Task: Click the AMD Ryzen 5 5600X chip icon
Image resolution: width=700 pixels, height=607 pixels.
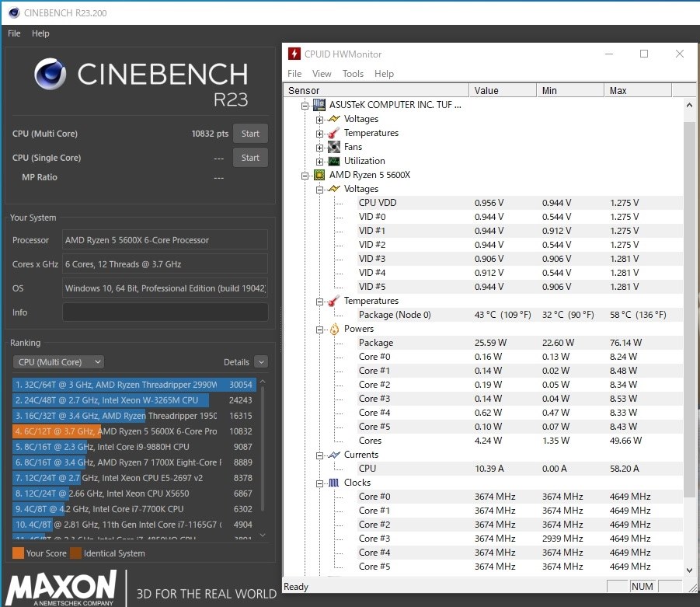Action: 319,175
